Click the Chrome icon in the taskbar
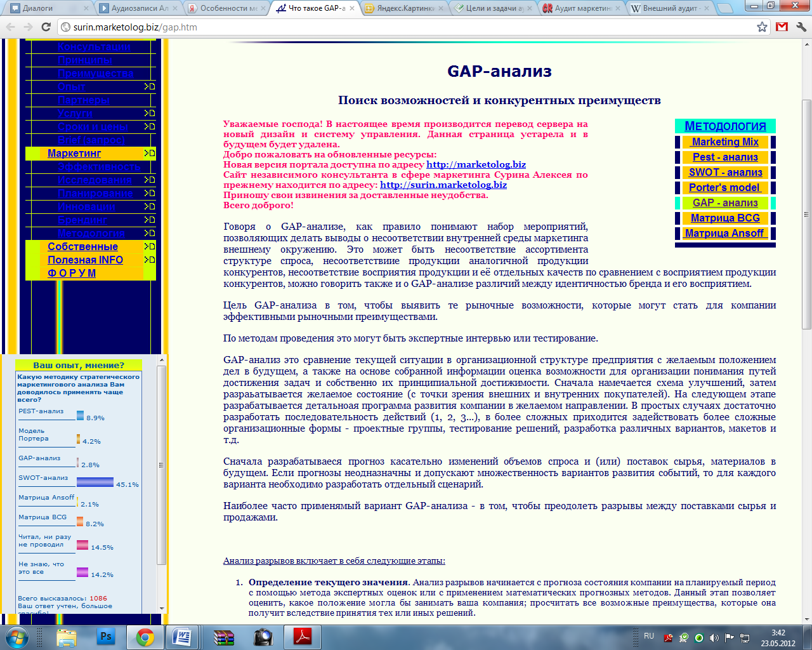The height and width of the screenshot is (650, 812). (145, 637)
